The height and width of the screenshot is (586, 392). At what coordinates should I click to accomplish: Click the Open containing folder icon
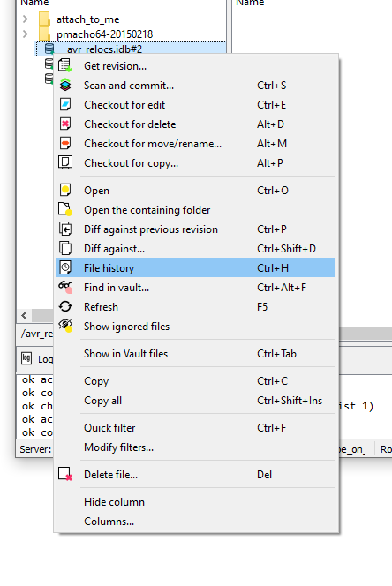click(x=65, y=210)
